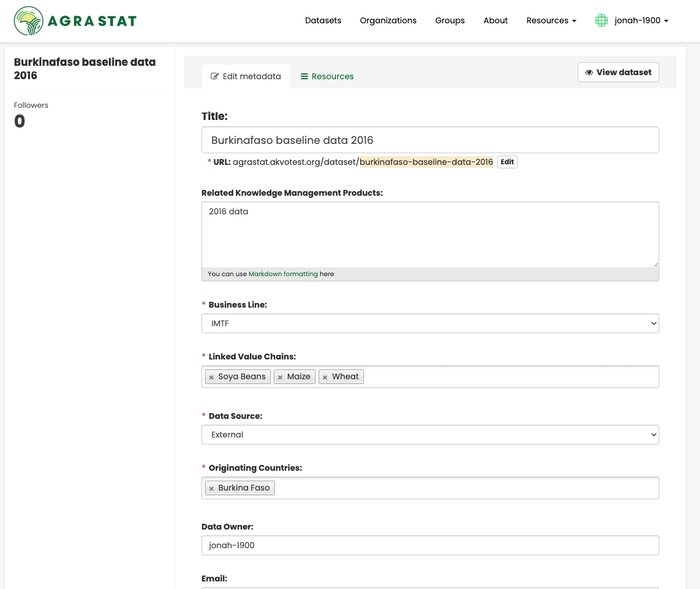Click the Data Owner input field
The image size is (700, 589).
[x=430, y=545]
